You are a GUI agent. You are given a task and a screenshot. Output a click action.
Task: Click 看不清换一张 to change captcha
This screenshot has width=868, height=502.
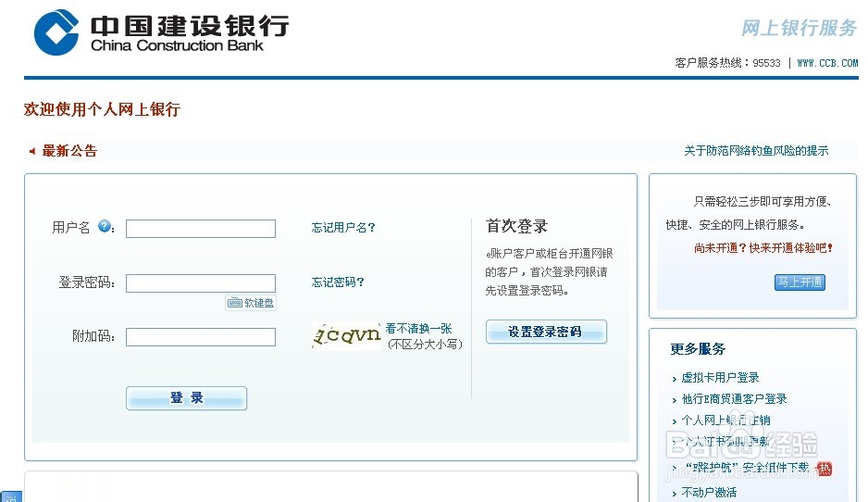point(419,328)
